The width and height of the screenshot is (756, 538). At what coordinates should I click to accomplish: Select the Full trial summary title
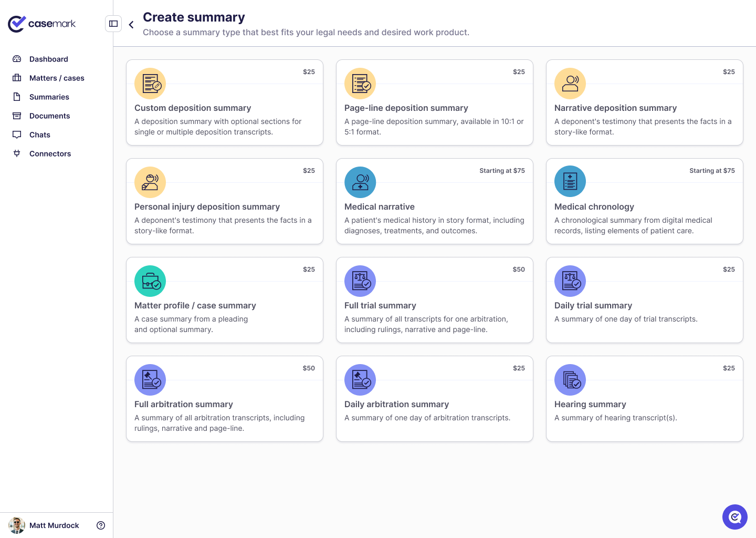tap(380, 306)
